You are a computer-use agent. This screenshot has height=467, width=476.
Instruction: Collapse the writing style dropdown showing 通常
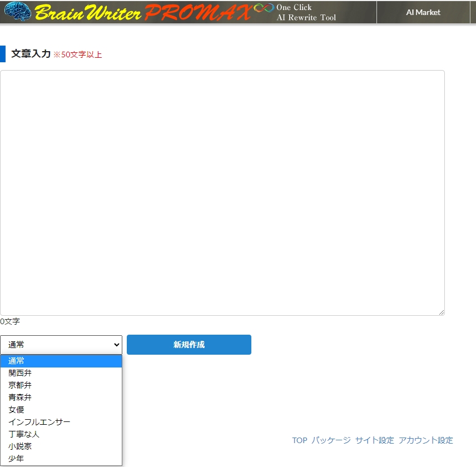pos(61,345)
